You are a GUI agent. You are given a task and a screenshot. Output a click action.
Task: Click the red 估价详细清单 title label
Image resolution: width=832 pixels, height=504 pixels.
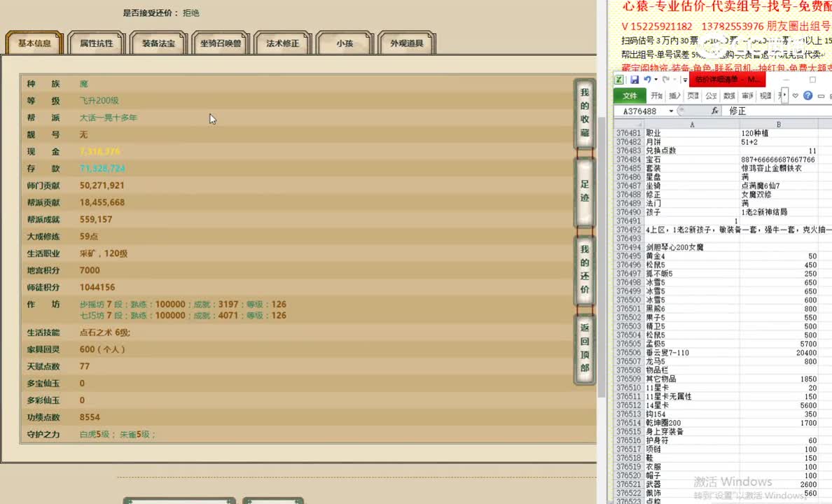pyautogui.click(x=727, y=80)
